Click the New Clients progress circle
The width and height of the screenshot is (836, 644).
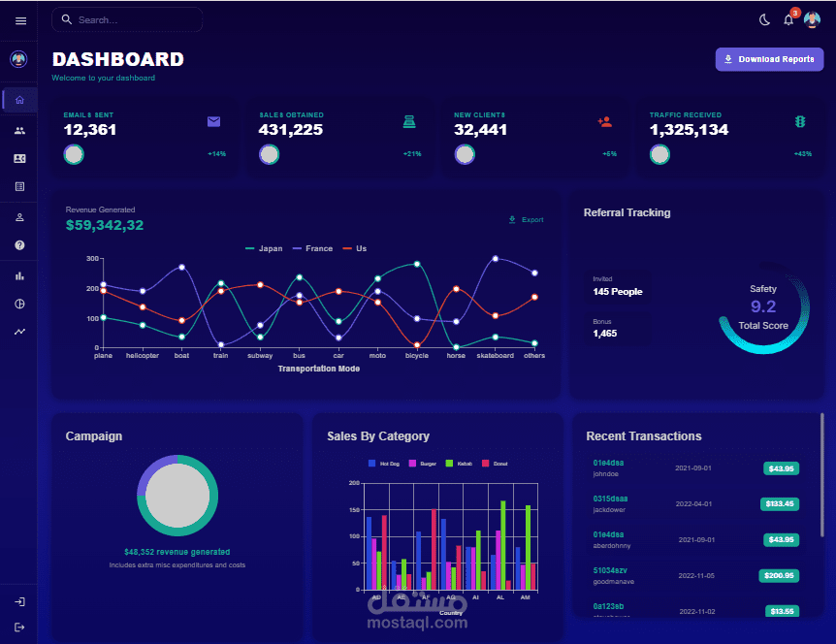465,154
